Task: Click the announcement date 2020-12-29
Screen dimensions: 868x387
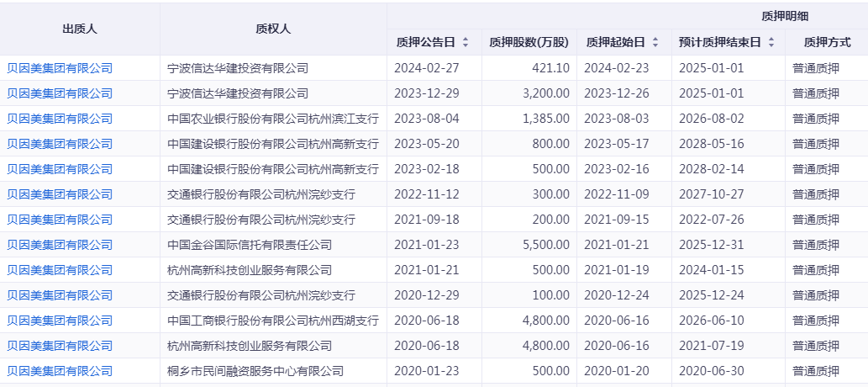Action: point(427,295)
